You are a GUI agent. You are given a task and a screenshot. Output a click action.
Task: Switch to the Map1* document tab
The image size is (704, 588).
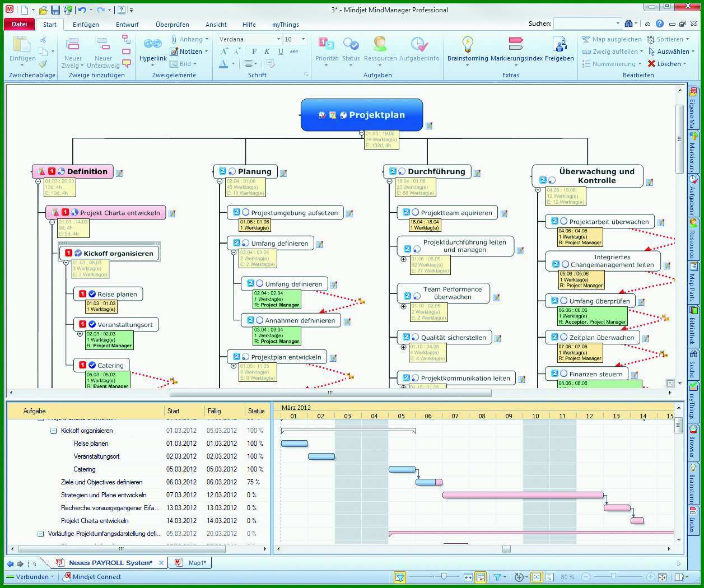click(192, 563)
